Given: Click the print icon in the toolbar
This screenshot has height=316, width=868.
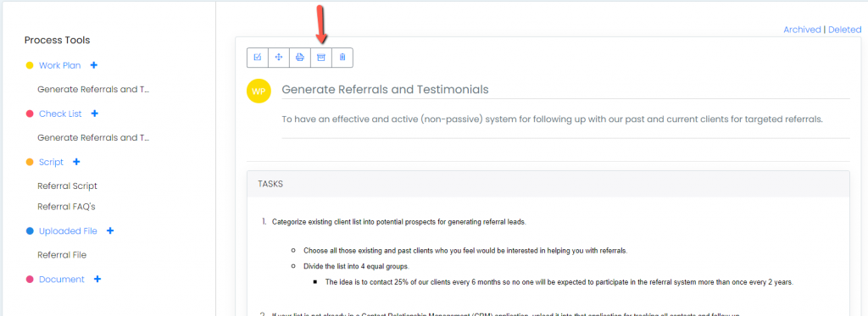Looking at the screenshot, I should tap(300, 57).
